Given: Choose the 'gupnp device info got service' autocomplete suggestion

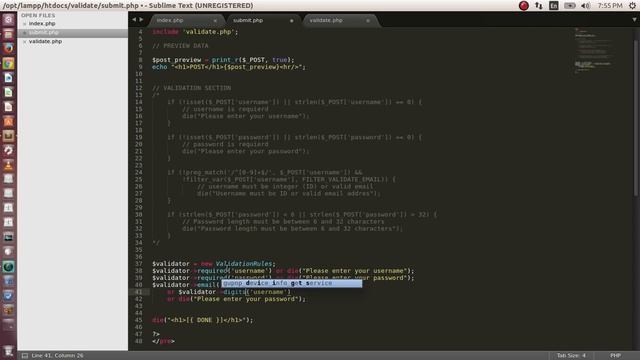Looking at the screenshot, I should pos(291,283).
